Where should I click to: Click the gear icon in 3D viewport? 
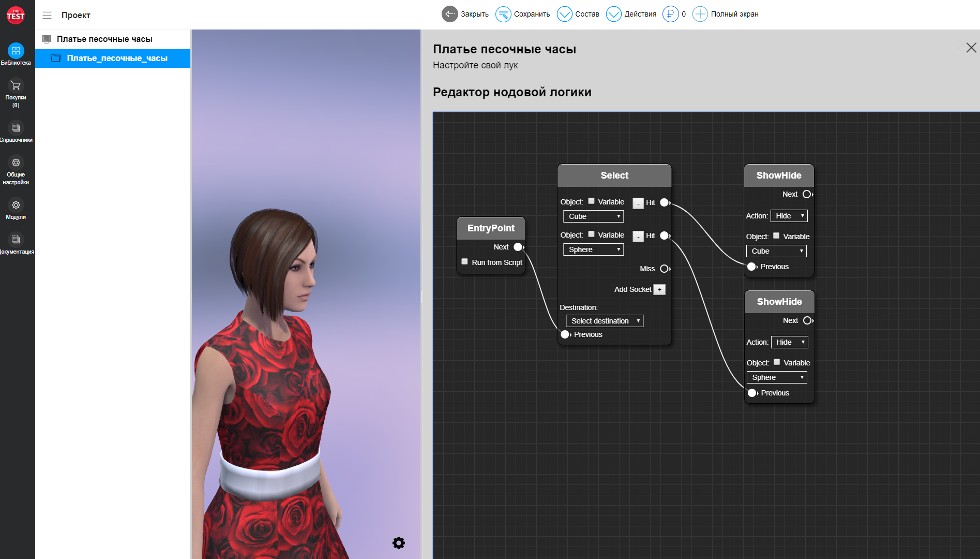[398, 543]
